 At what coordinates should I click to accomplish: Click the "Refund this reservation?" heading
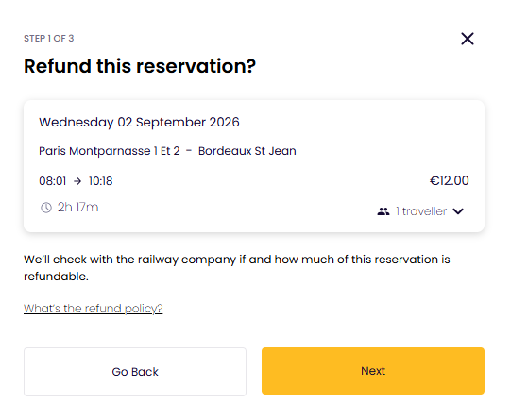140,66
